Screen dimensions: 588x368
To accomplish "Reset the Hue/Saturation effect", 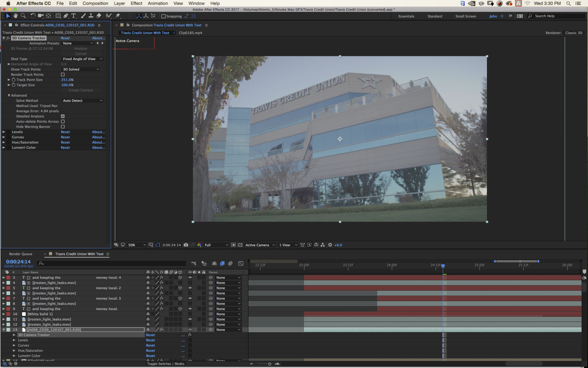I will pyautogui.click(x=65, y=142).
